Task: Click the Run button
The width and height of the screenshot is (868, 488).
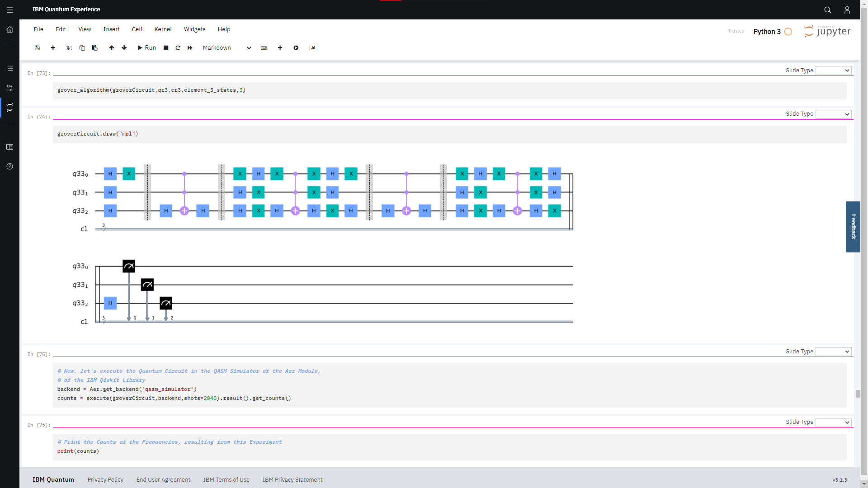Action: 147,48
